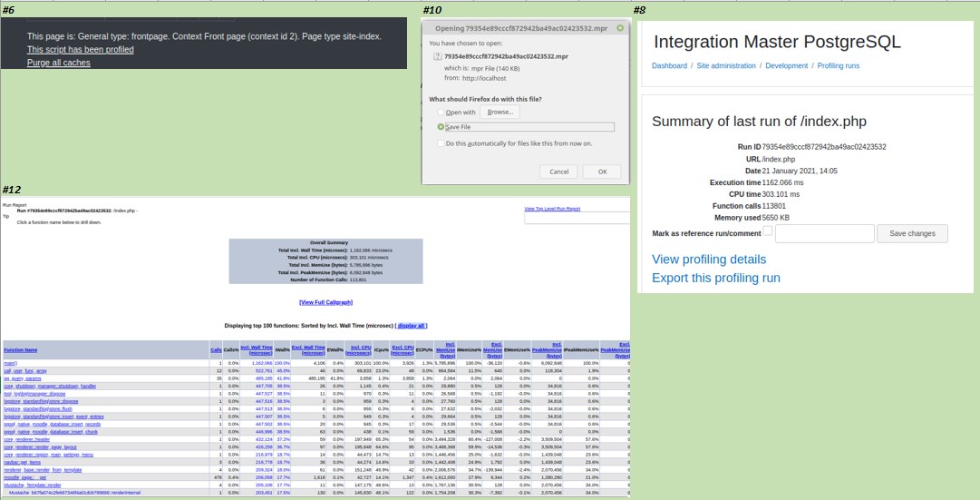Click the Purge all caches link

click(59, 63)
